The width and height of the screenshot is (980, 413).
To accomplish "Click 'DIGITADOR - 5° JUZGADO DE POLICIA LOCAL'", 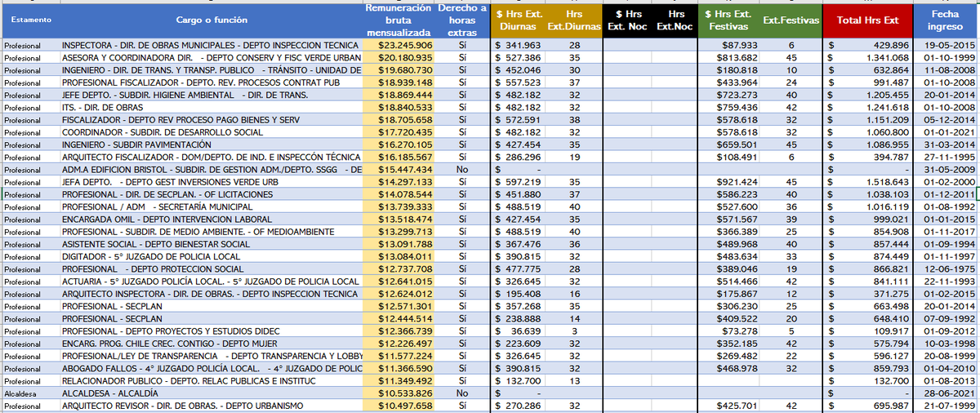I will point(211,256).
